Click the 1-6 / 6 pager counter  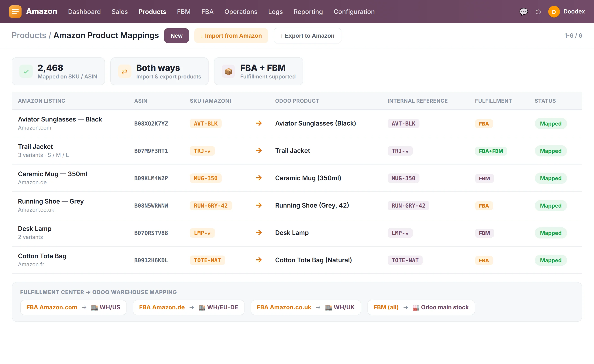pos(573,36)
